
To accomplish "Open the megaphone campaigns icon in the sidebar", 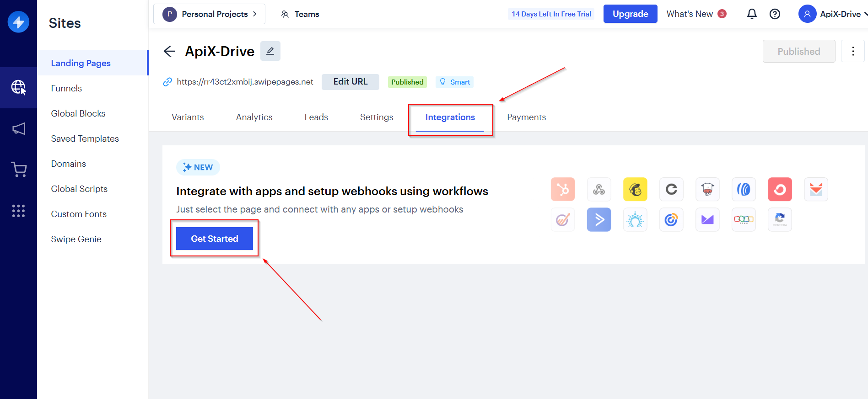I will coord(18,129).
